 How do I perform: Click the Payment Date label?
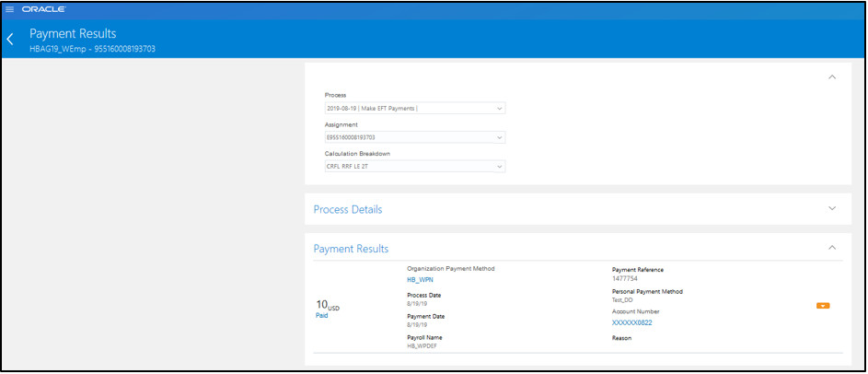click(x=425, y=316)
